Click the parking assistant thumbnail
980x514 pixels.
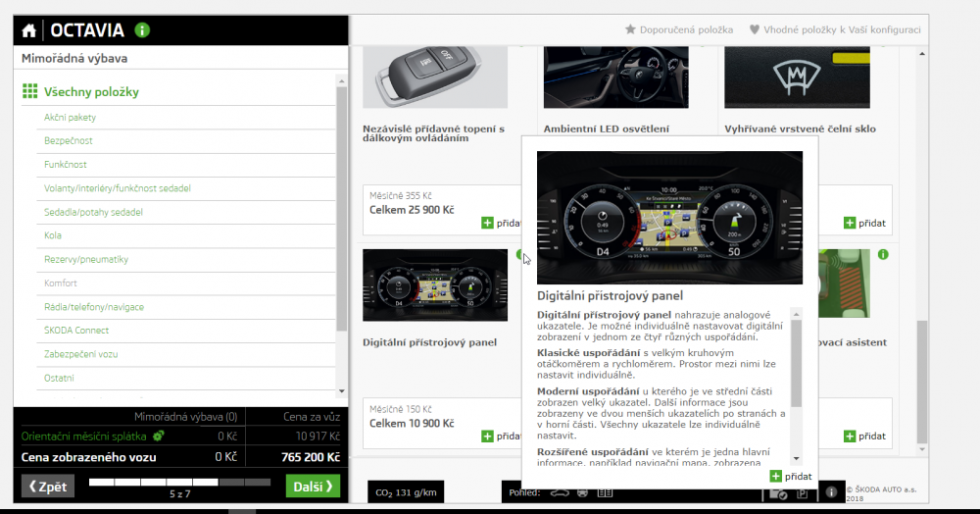(844, 283)
